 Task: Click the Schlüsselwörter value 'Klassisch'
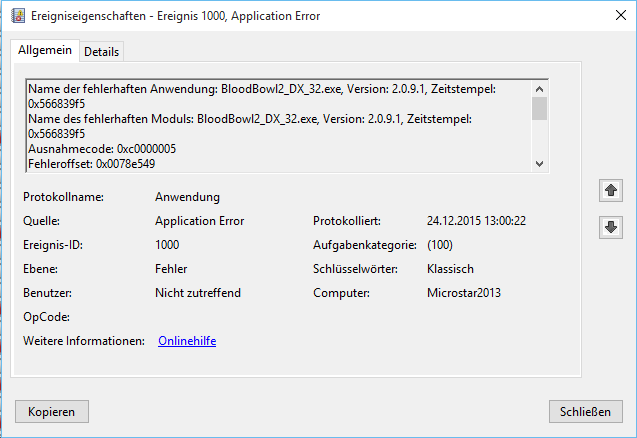pyautogui.click(x=450, y=269)
